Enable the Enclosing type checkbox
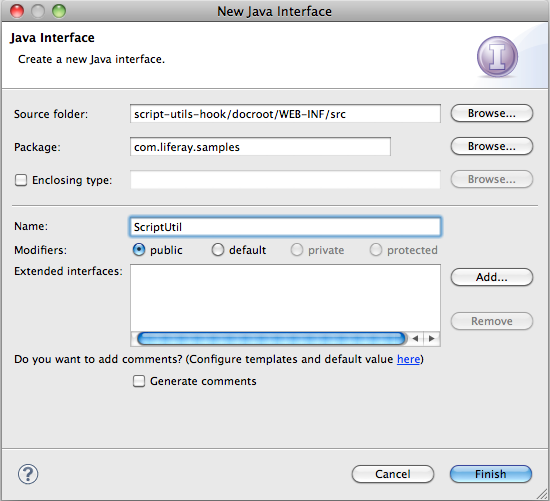Image resolution: width=550 pixels, height=501 pixels. tap(21, 180)
